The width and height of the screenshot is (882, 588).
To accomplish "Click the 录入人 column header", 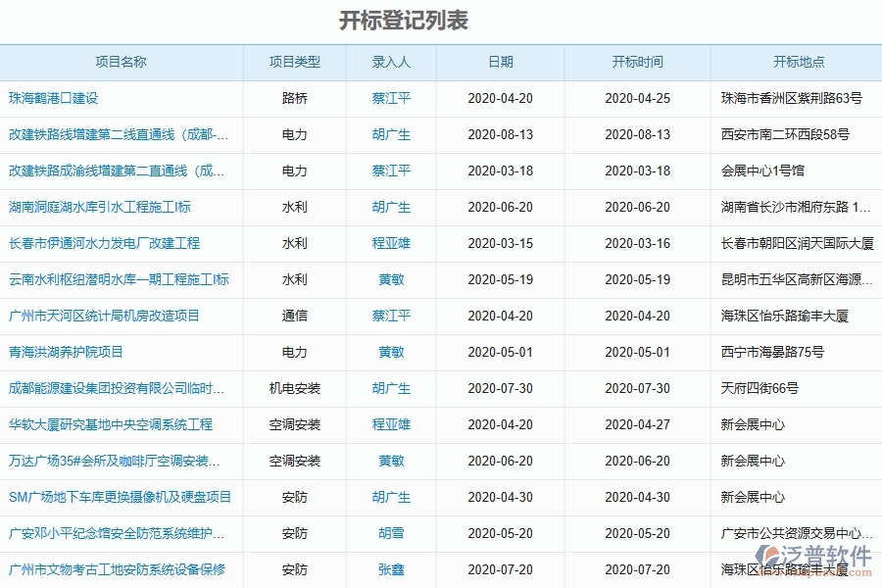I will click(390, 62).
